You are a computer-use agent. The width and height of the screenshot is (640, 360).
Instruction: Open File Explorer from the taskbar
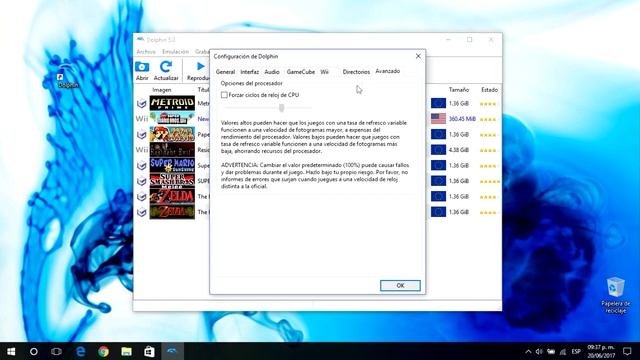pyautogui.click(x=126, y=351)
